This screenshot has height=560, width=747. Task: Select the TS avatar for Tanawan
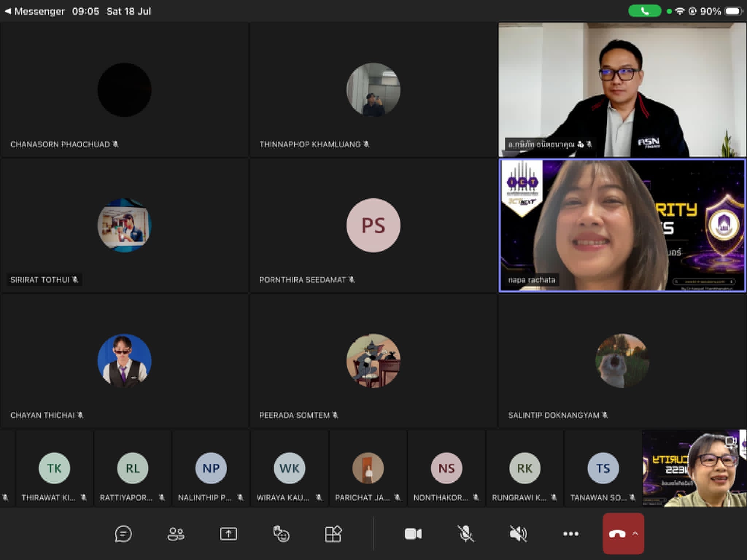[603, 468]
